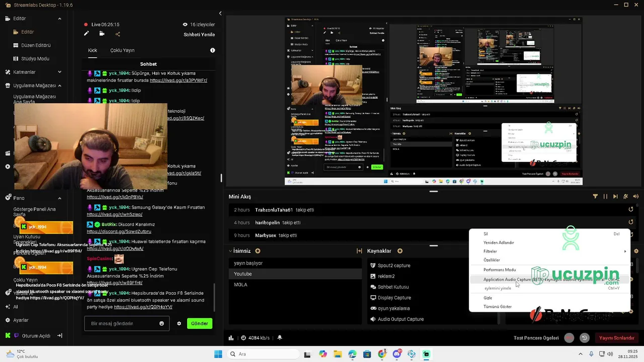
Task: Click the Mini Akış filter funnel icon
Action: (x=595, y=197)
